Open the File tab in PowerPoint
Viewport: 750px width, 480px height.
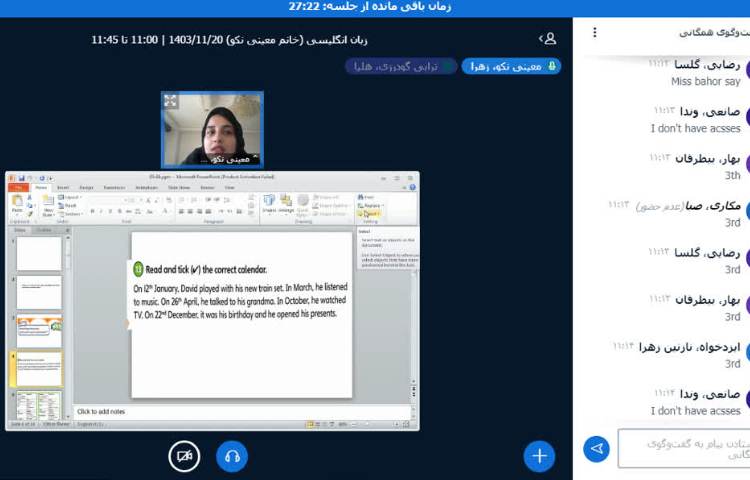18,187
